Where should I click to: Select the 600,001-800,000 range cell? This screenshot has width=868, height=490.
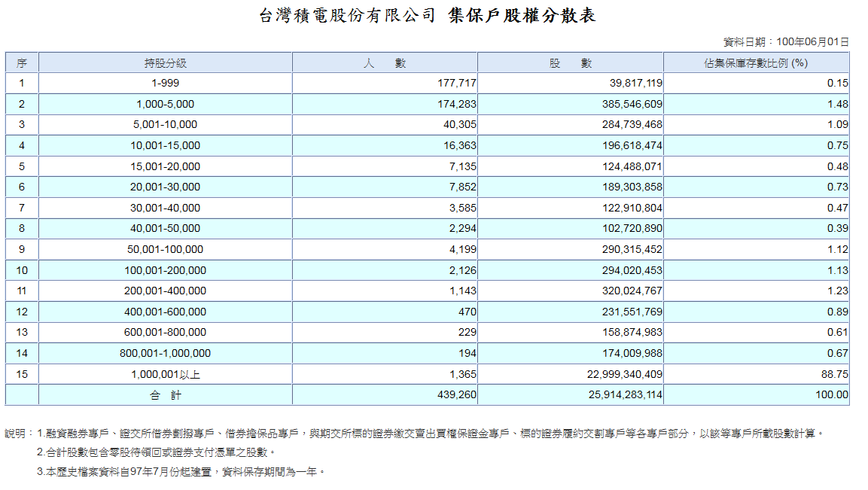[x=165, y=333]
